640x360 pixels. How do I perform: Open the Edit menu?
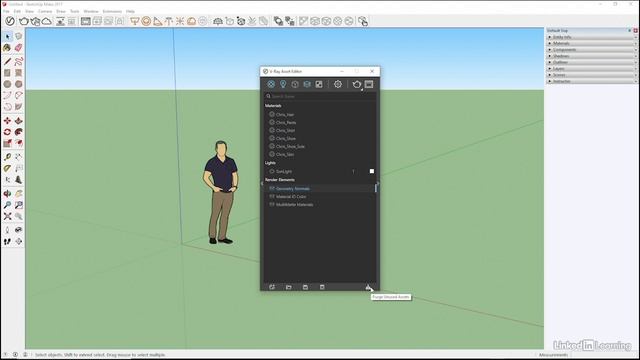coord(17,11)
